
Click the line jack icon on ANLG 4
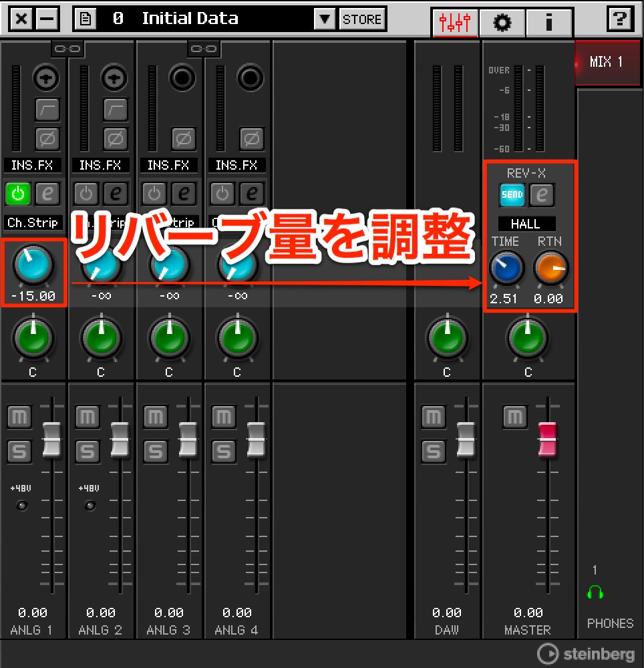click(x=251, y=78)
